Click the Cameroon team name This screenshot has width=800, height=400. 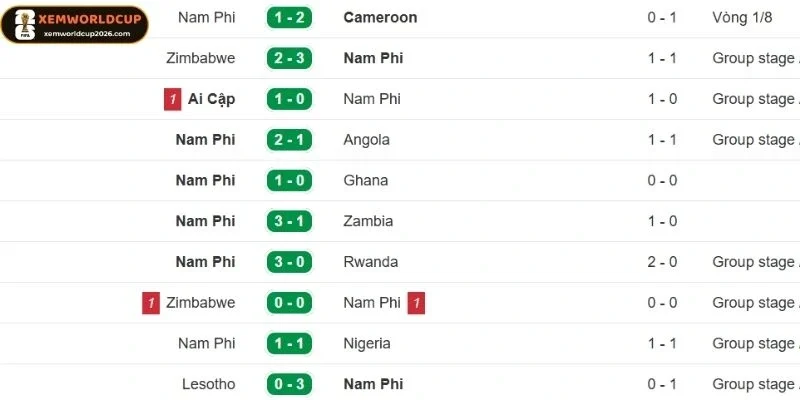point(380,17)
